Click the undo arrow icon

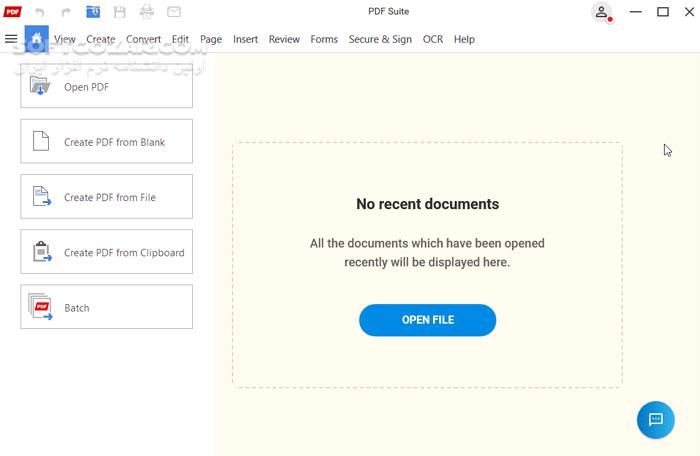pyautogui.click(x=40, y=12)
